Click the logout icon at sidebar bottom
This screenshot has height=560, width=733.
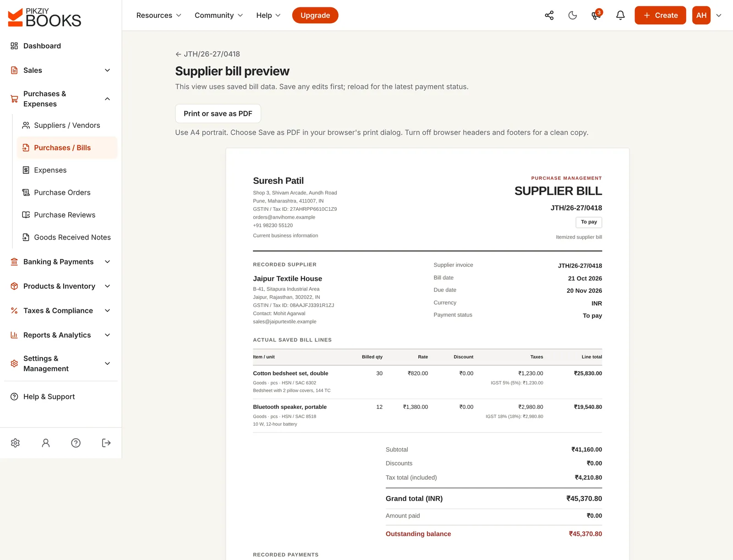pyautogui.click(x=106, y=443)
